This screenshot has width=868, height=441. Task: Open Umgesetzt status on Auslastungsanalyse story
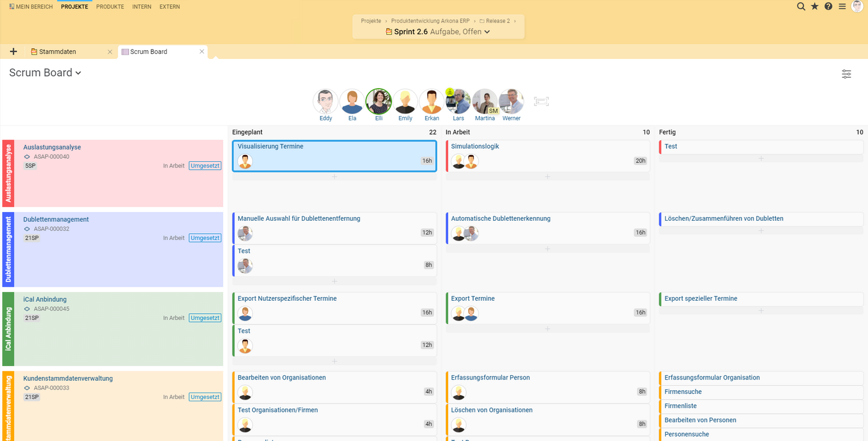point(205,166)
